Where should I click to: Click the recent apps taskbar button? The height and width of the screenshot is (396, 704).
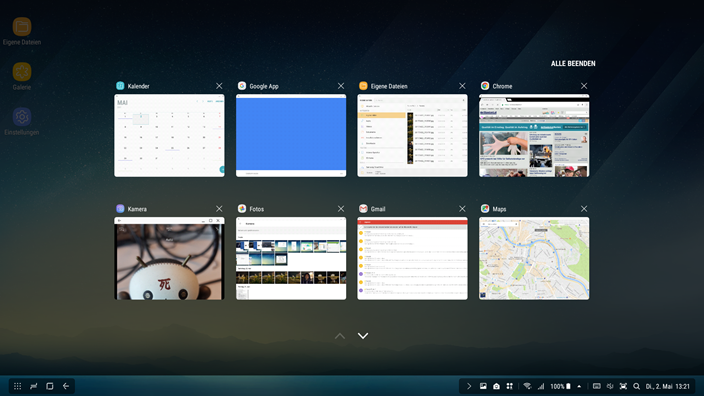pyautogui.click(x=50, y=386)
